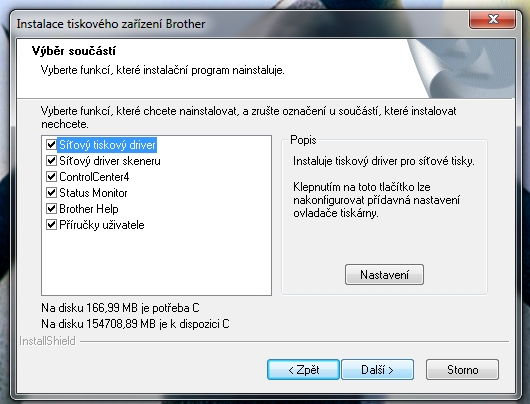
Task: Select the Síťový driver skeneru label
Action: [x=110, y=161]
